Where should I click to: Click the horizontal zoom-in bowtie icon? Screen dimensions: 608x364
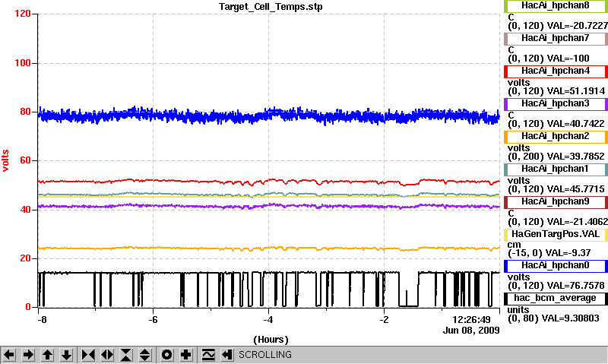click(x=88, y=355)
